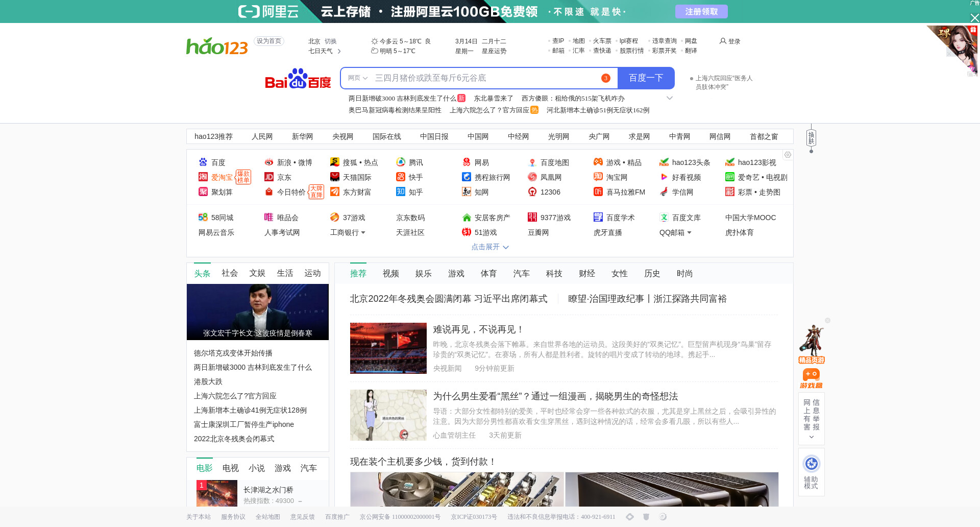The image size is (980, 527).
Task: Open the Sina Weibo site icon
Action: [x=269, y=162]
